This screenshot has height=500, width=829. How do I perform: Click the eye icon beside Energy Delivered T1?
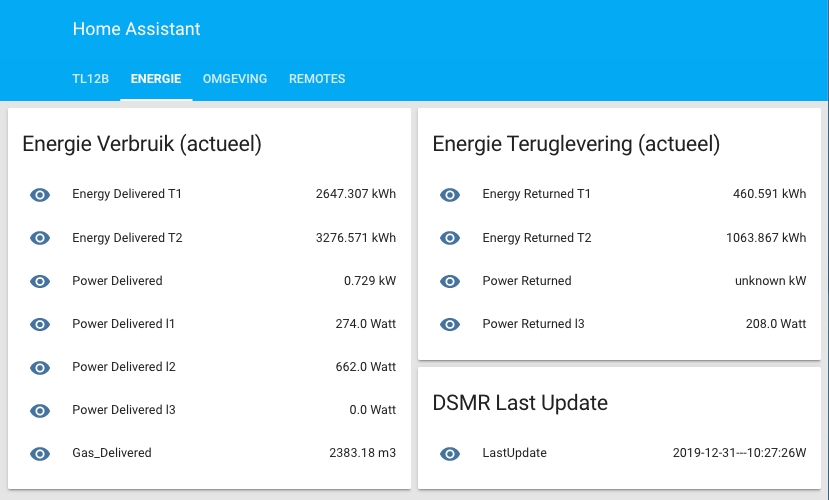[x=40, y=195]
